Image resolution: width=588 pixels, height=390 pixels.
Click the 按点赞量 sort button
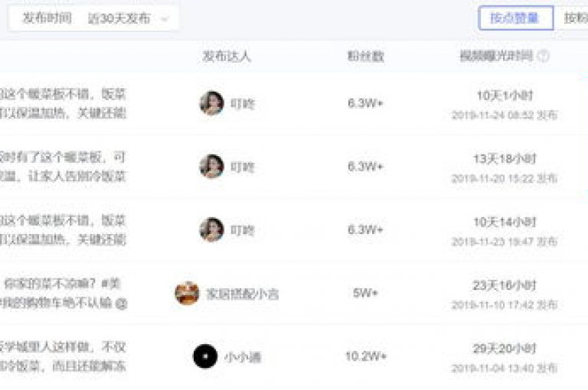(515, 18)
